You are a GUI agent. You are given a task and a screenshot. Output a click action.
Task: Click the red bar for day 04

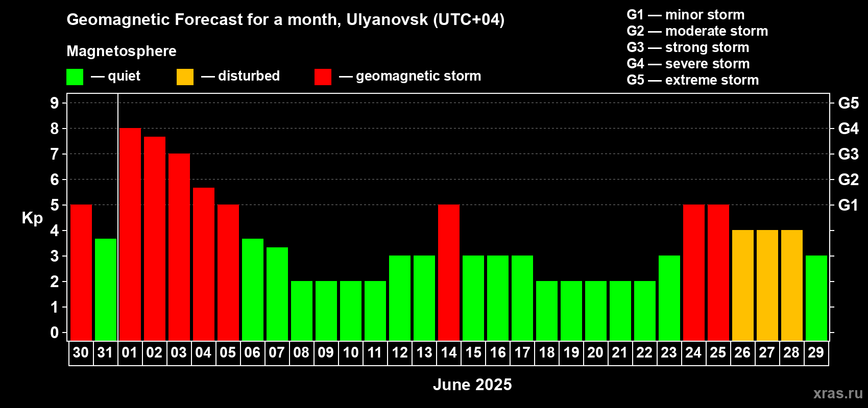tap(204, 264)
